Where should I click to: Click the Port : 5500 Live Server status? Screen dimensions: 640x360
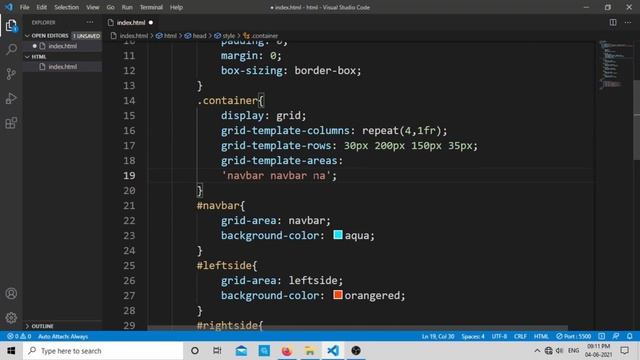[x=573, y=336]
